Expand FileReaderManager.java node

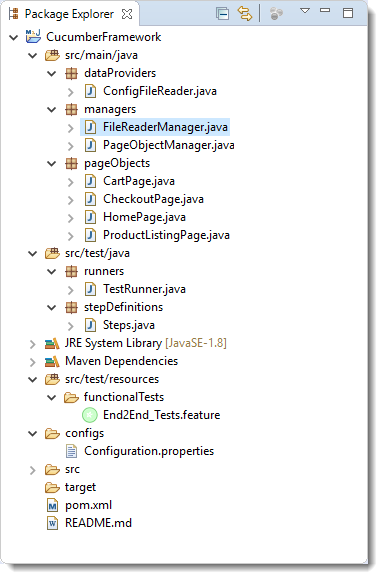coord(71,128)
